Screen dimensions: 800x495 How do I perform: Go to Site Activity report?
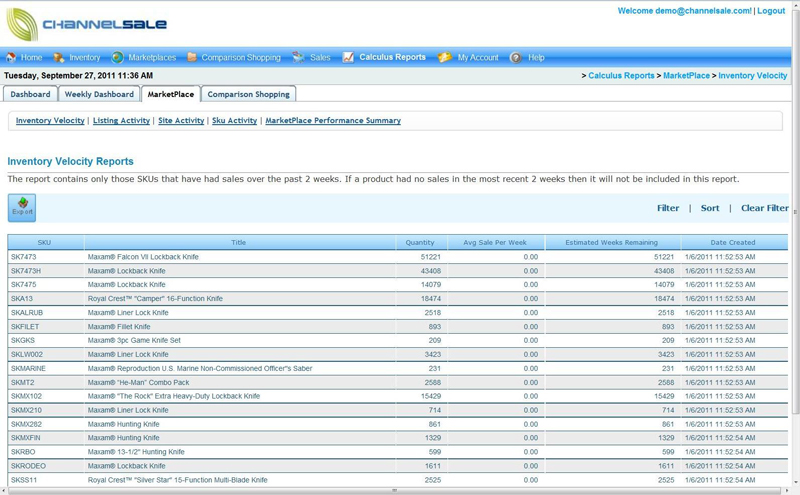[181, 121]
